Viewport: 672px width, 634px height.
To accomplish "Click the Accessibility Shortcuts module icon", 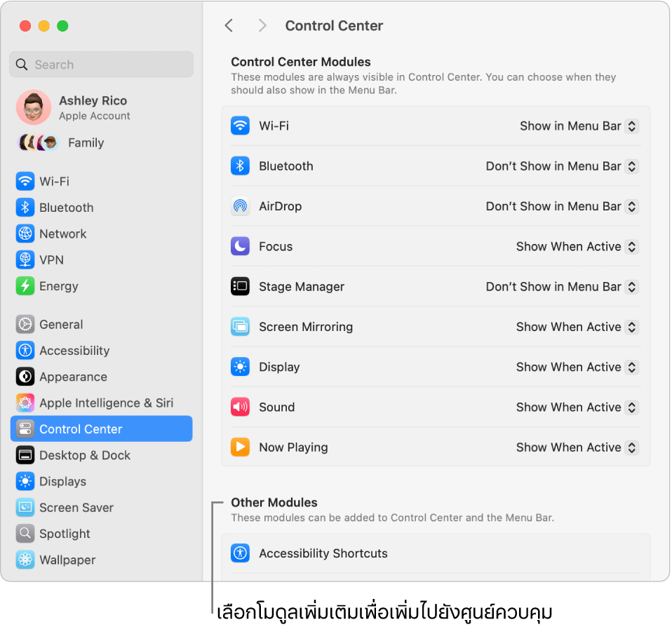I will (240, 553).
